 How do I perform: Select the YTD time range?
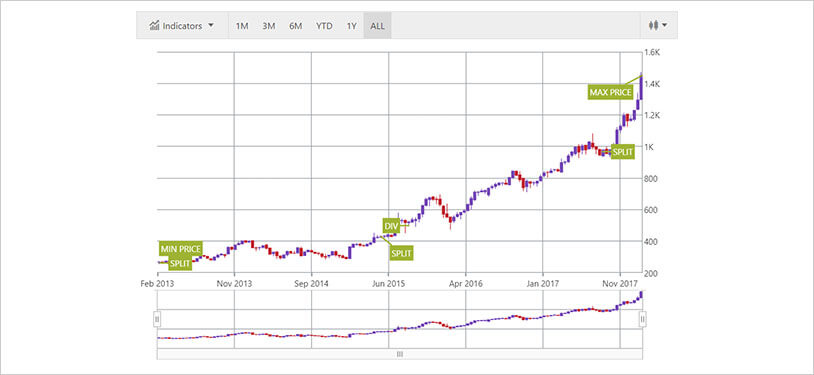[x=324, y=25]
